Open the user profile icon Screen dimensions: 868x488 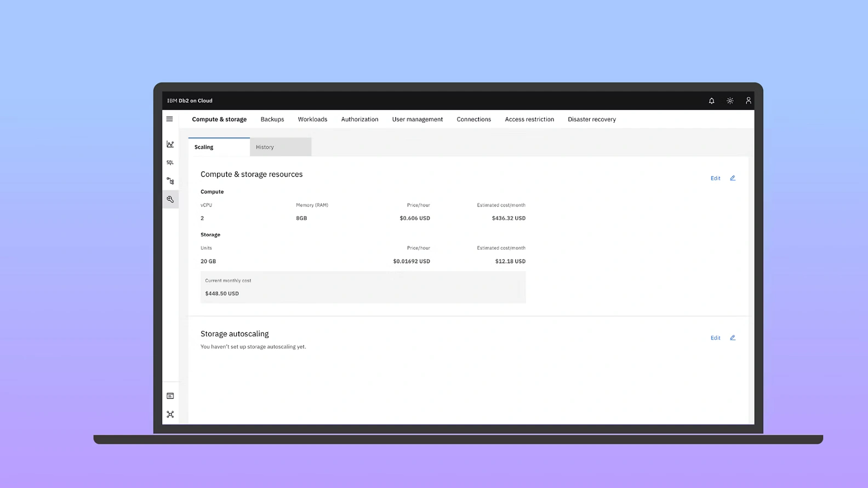click(x=748, y=101)
